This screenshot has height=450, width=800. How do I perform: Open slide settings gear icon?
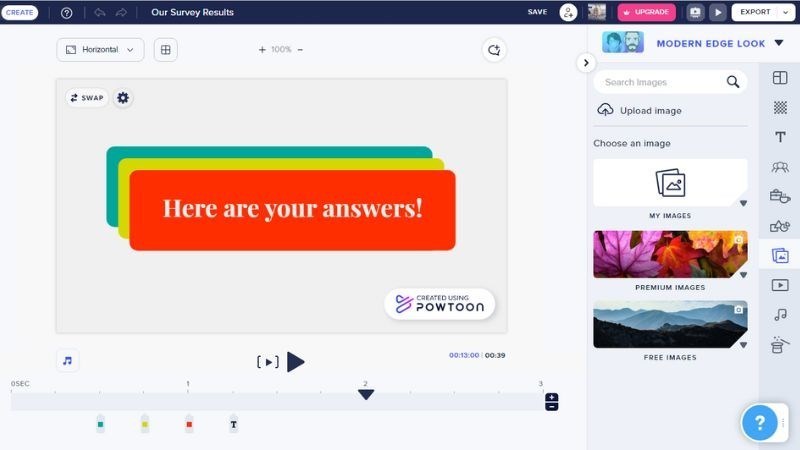(x=123, y=97)
